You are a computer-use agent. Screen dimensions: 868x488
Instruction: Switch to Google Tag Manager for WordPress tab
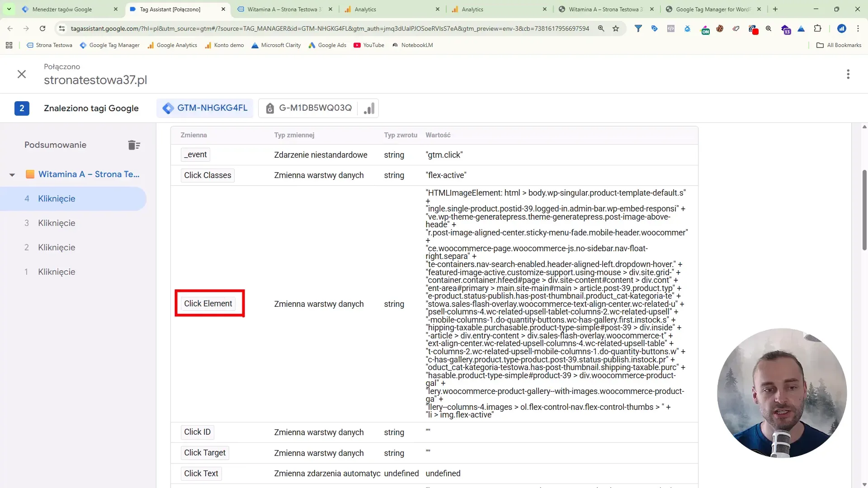click(x=712, y=9)
